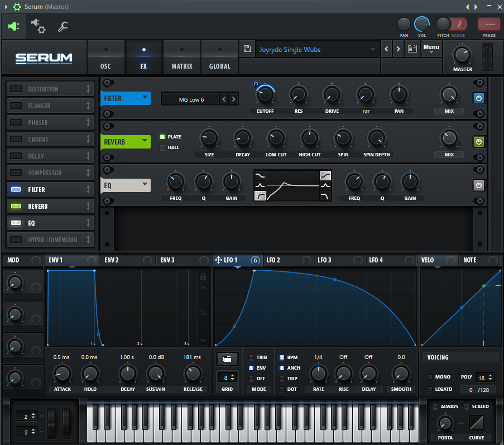Select the left band peak EQ shape icon
Image resolution: width=504 pixels, height=445 pixels.
click(x=260, y=185)
